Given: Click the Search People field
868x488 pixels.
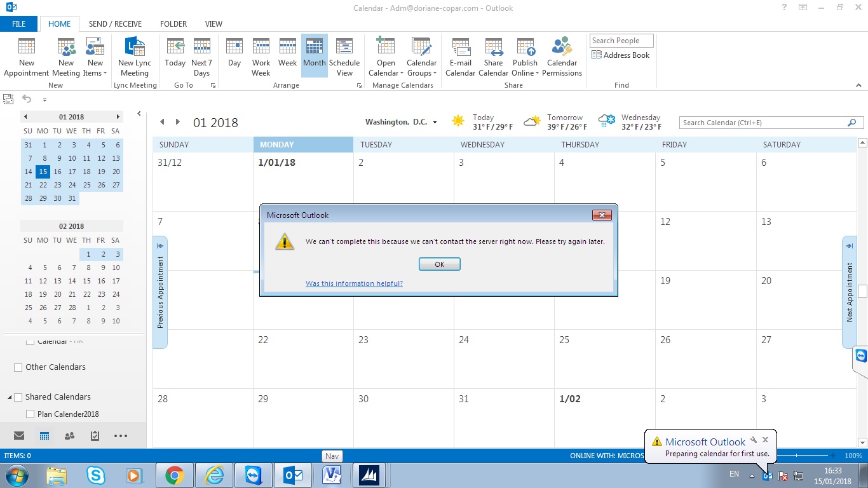Looking at the screenshot, I should click(621, 41).
